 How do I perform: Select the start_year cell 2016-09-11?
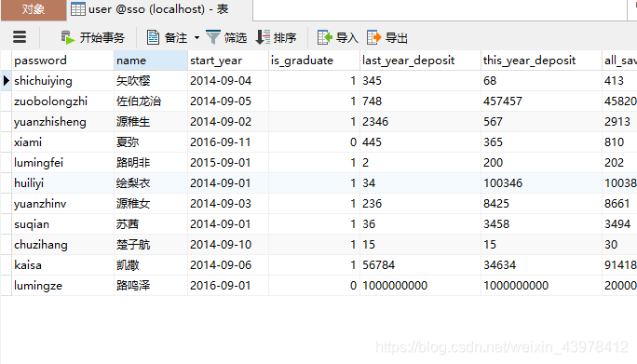(x=228, y=142)
